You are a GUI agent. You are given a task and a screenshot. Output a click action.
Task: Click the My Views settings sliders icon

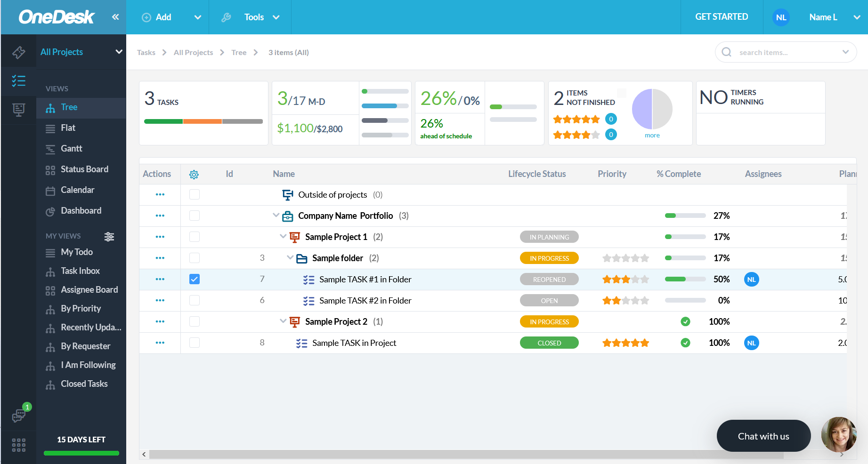(109, 236)
